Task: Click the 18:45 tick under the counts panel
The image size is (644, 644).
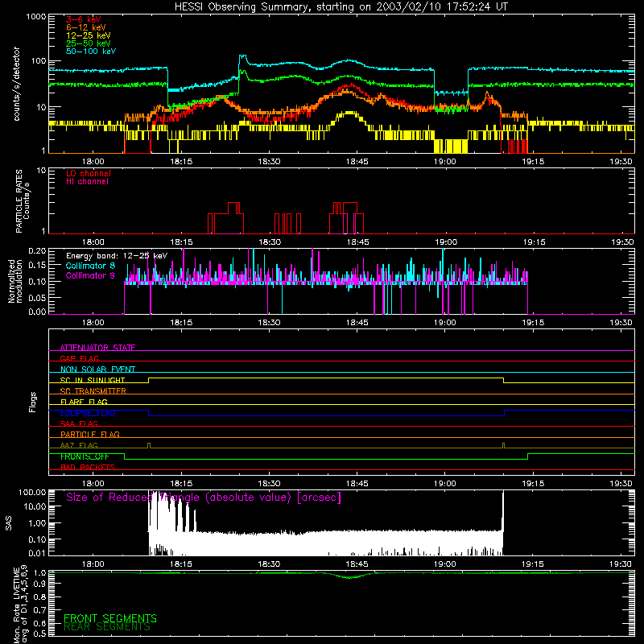Action: (x=357, y=162)
